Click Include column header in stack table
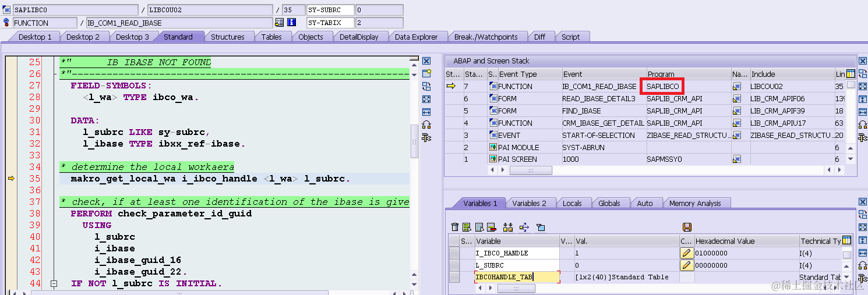 tap(792, 74)
